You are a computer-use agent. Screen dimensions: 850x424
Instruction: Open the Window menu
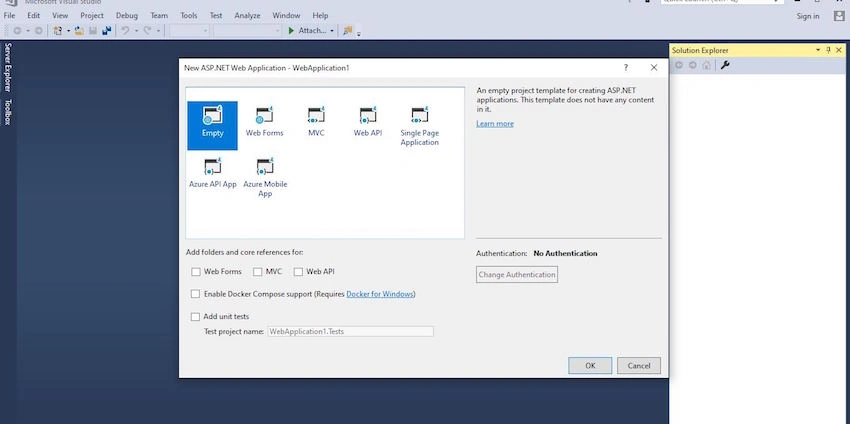coord(286,16)
